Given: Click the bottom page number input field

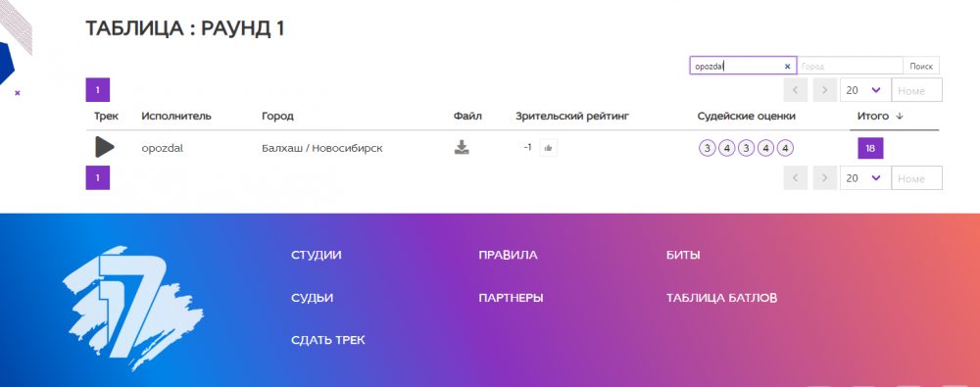Looking at the screenshot, I should click(x=917, y=178).
